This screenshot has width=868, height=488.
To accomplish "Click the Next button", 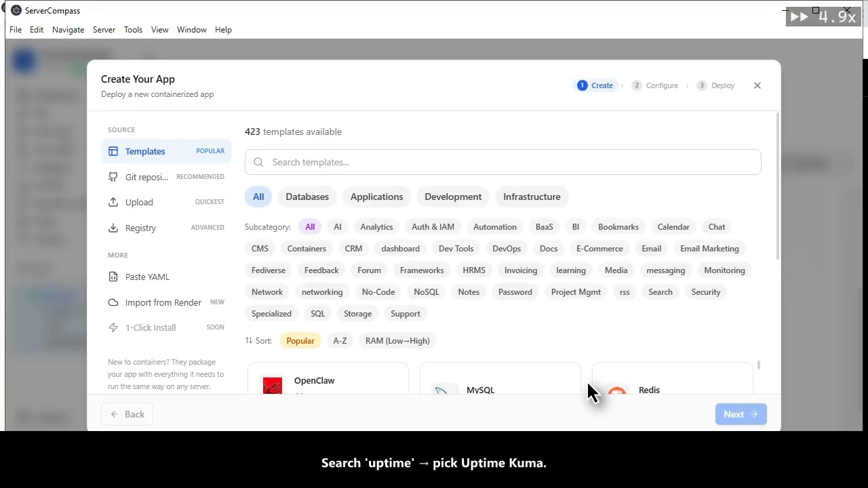I will click(741, 414).
